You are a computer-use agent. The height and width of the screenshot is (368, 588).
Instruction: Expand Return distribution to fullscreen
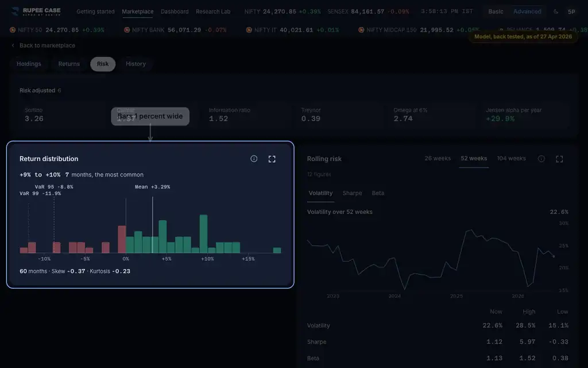click(272, 159)
